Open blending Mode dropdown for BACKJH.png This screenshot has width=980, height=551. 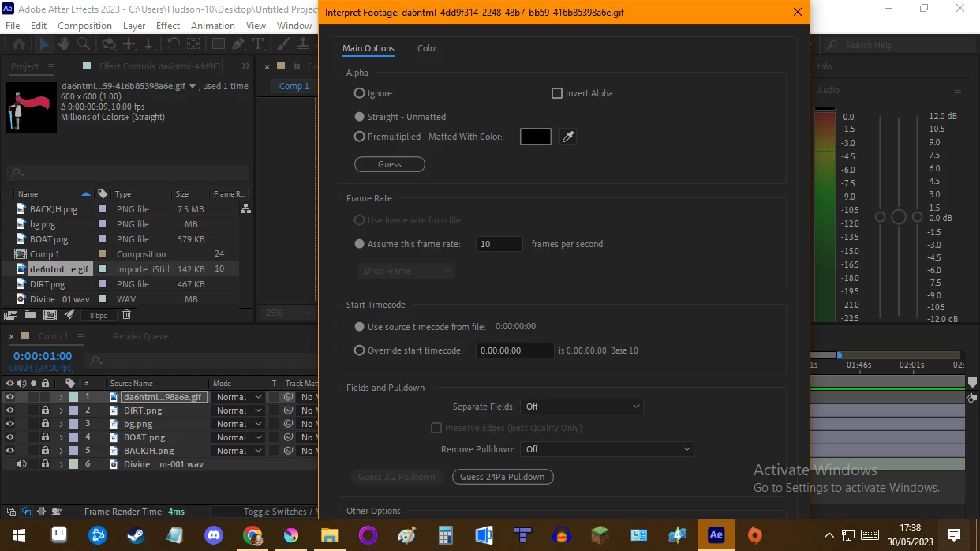238,451
